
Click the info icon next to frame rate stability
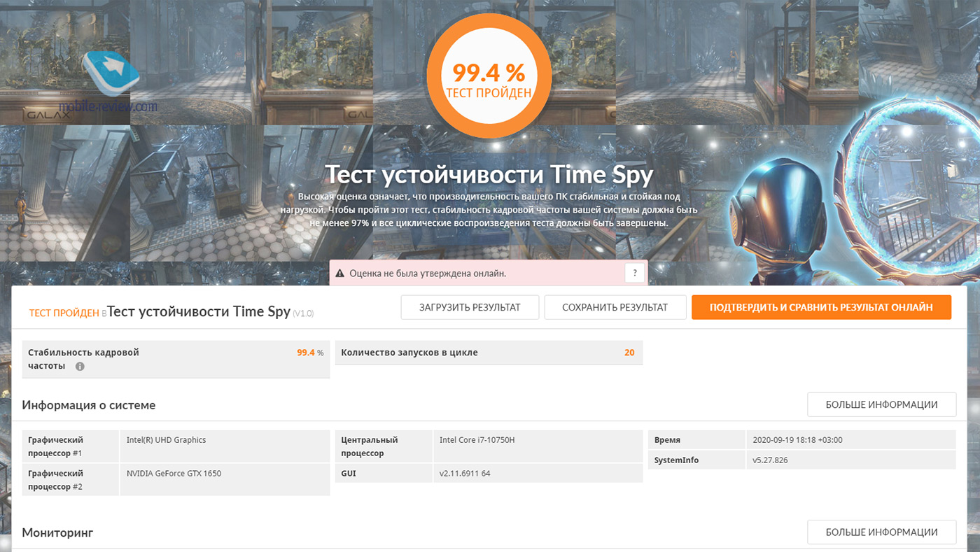[80, 366]
